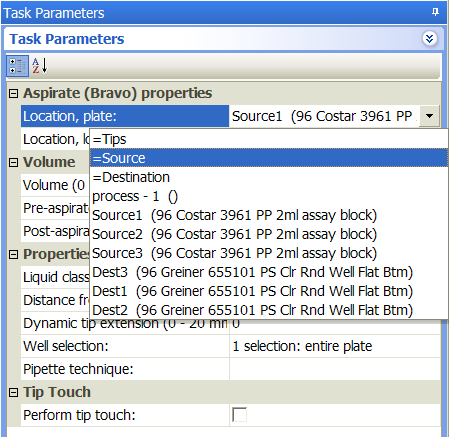Collapse panel with double-chevron icon
The height and width of the screenshot is (437, 449).
coord(429,39)
